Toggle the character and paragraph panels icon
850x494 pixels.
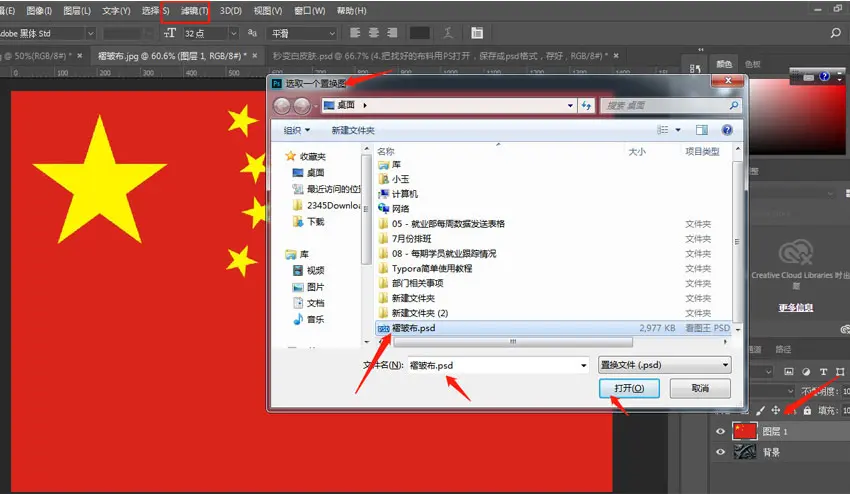[477, 33]
